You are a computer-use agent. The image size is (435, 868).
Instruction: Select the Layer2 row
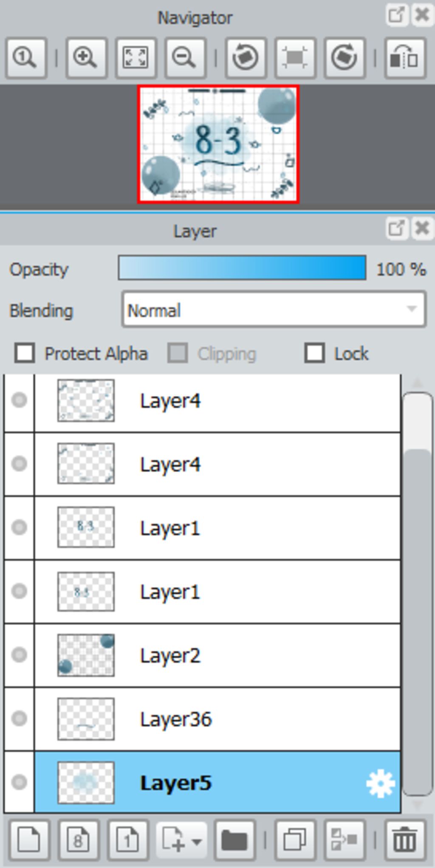[x=255, y=655]
